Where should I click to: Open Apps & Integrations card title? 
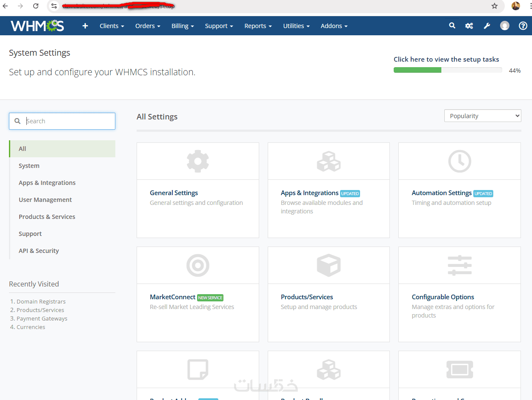click(x=309, y=193)
